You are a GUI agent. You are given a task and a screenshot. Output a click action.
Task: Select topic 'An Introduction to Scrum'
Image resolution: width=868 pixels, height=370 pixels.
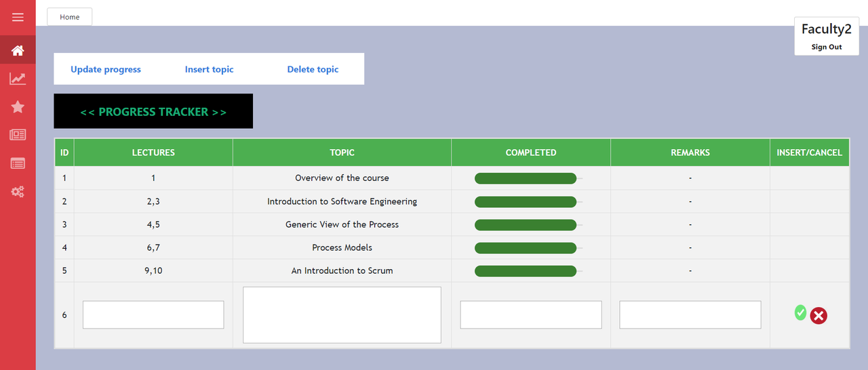(x=342, y=270)
